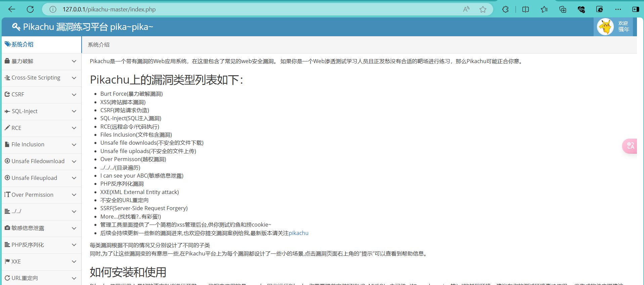The image size is (644, 285).
Task: Click the 'I can see your ABC' list item
Action: 142,176
